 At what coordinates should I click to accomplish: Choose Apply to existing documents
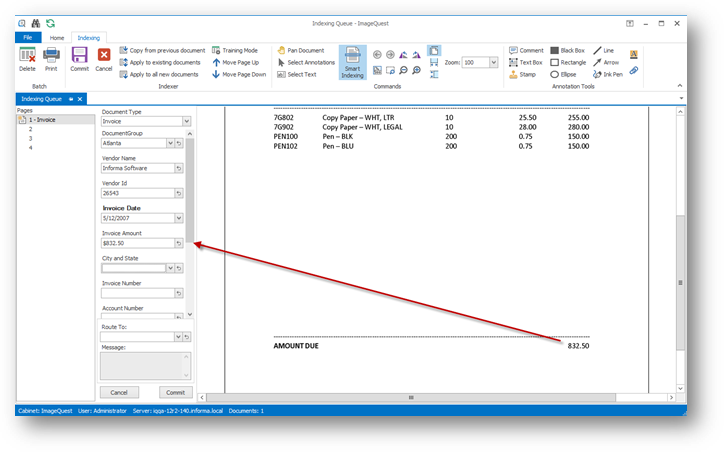pyautogui.click(x=160, y=62)
